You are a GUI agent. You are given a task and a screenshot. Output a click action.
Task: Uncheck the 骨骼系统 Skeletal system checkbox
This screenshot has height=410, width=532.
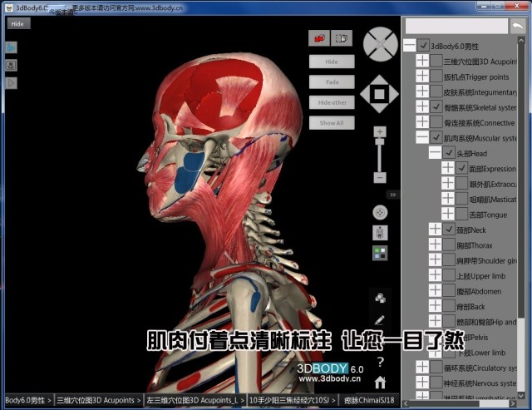[x=436, y=107]
